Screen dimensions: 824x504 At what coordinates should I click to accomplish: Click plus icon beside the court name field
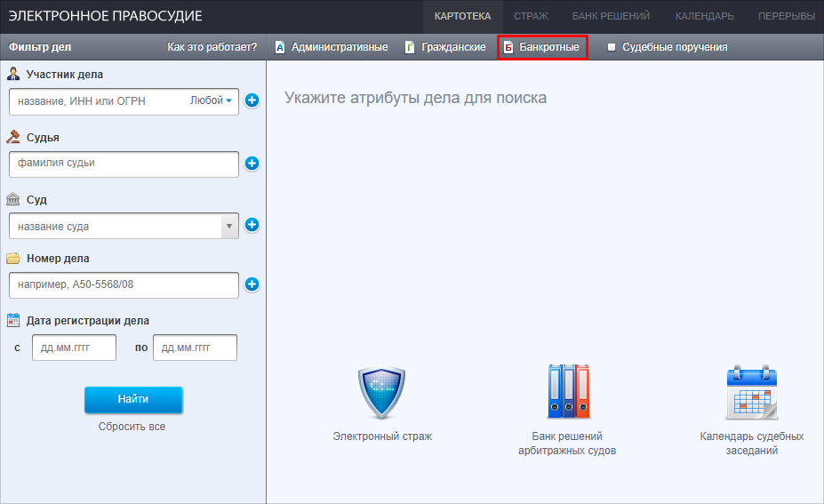(x=252, y=226)
